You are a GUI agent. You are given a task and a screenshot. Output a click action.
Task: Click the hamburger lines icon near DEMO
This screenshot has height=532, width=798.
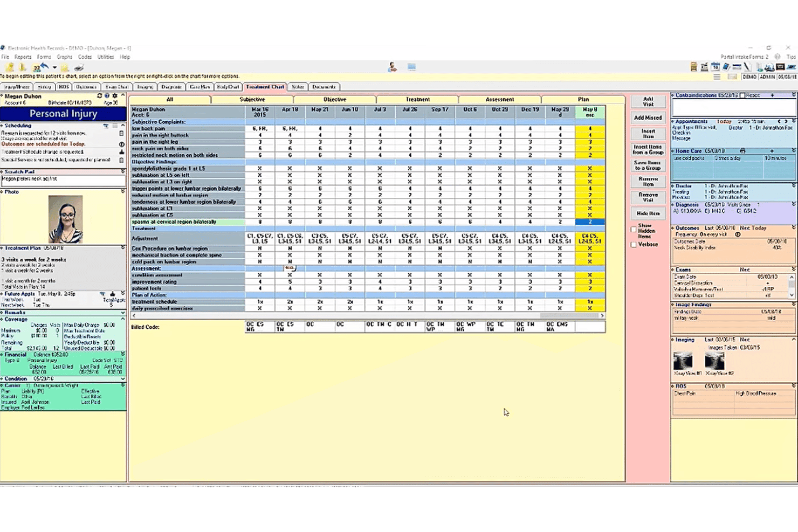tap(717, 77)
